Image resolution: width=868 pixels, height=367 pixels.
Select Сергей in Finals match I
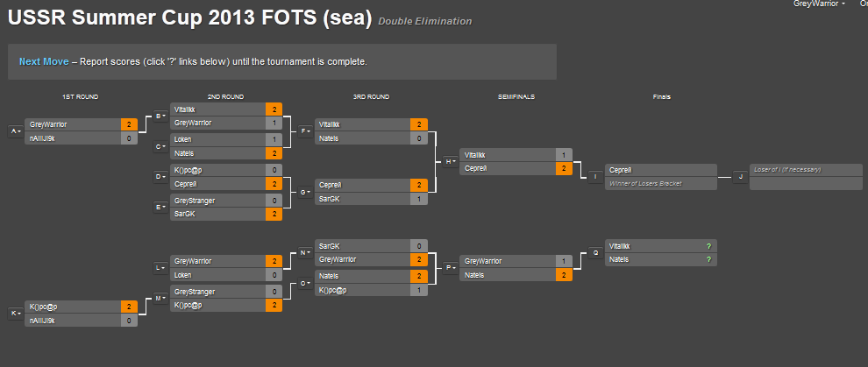[661, 170]
